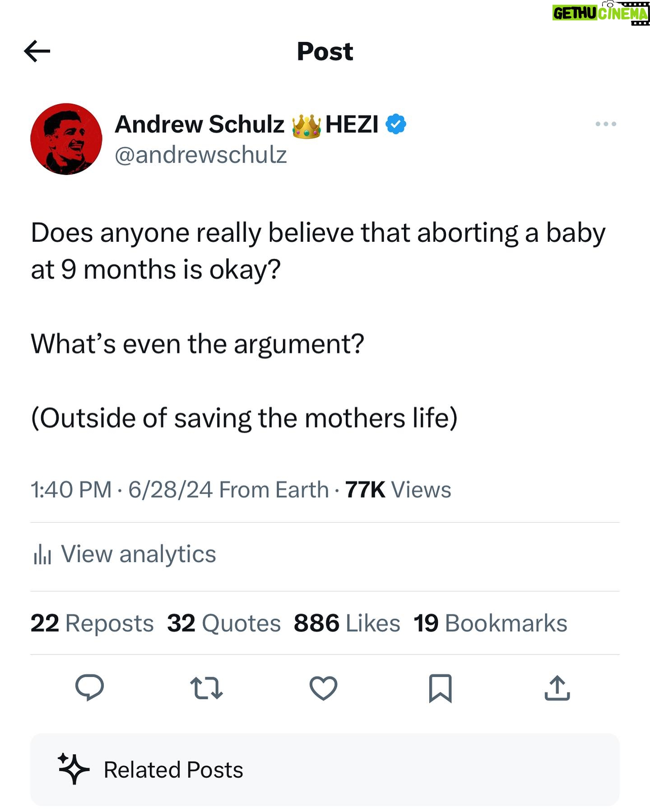Open the bar chart analytics icon

[x=42, y=554]
